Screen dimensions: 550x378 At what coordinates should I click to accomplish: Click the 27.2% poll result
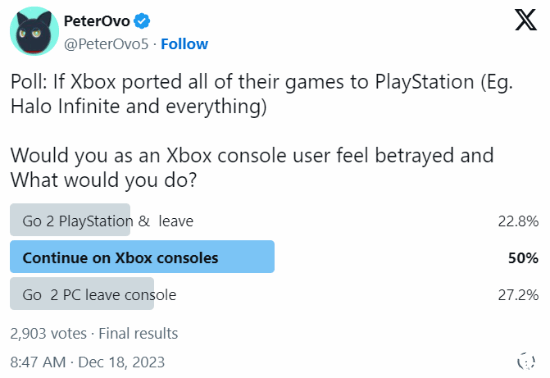point(518,295)
